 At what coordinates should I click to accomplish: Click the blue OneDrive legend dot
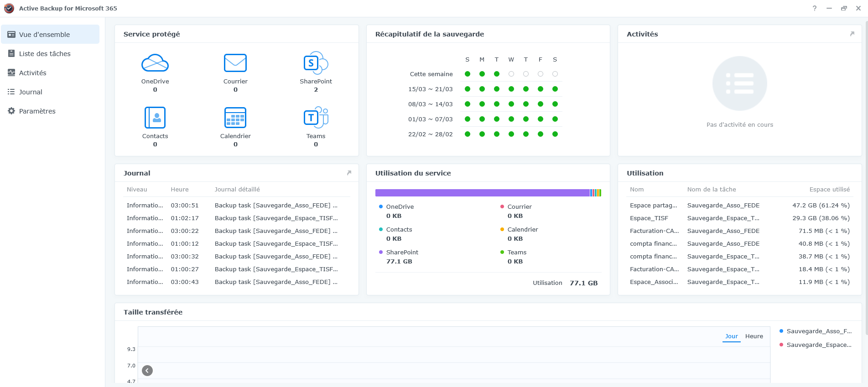[x=381, y=206]
